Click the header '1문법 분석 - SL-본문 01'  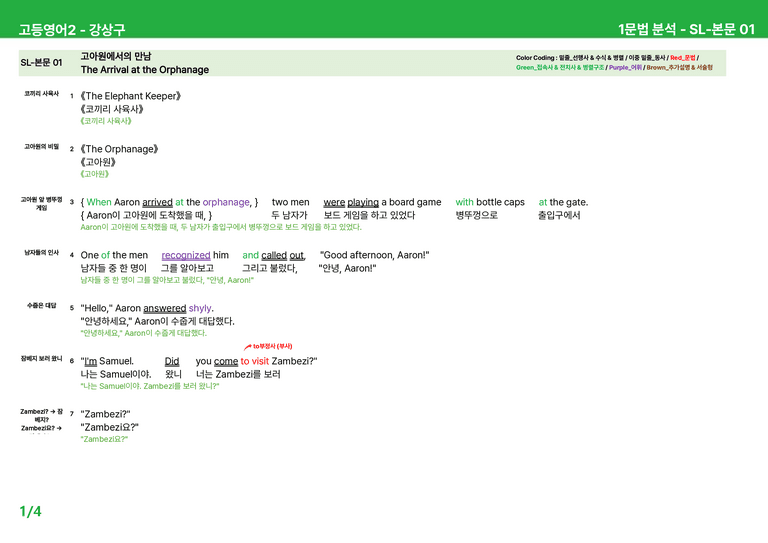click(686, 29)
